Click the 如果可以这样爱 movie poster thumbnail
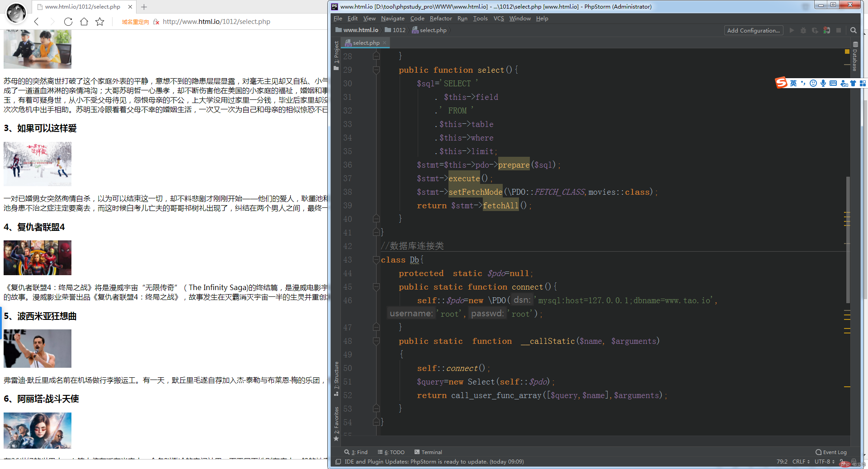Viewport: 868px width, 469px height. pos(38,164)
